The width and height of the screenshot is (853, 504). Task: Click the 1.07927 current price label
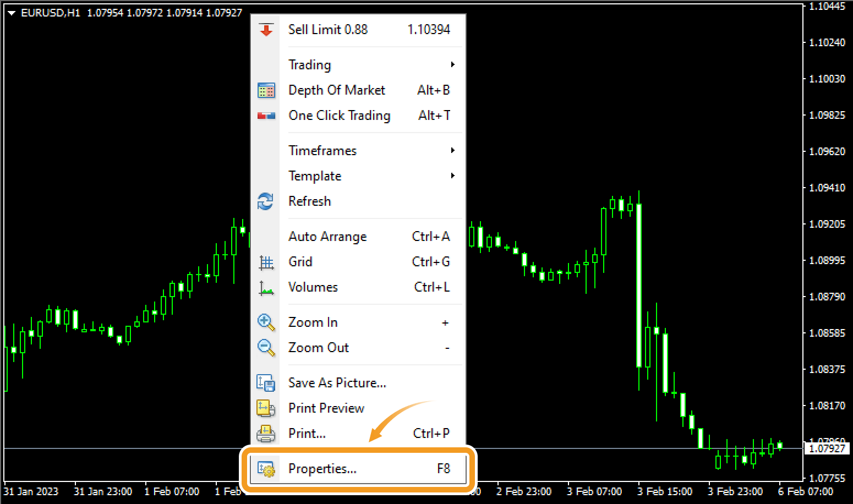click(x=827, y=448)
